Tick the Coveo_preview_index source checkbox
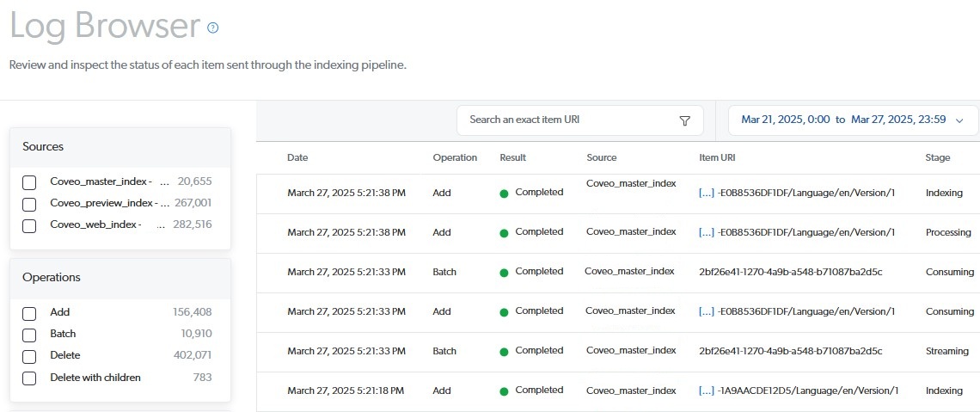The width and height of the screenshot is (980, 412). (28, 204)
